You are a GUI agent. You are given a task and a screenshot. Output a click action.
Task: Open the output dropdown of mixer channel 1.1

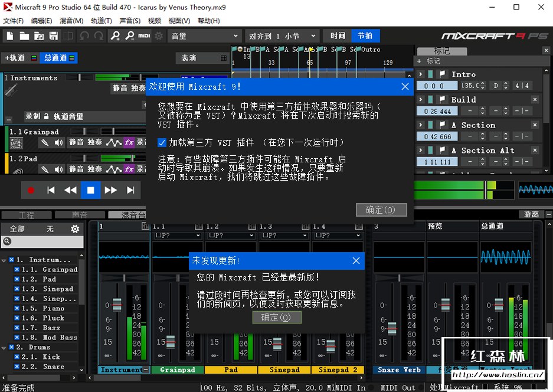click(178, 236)
